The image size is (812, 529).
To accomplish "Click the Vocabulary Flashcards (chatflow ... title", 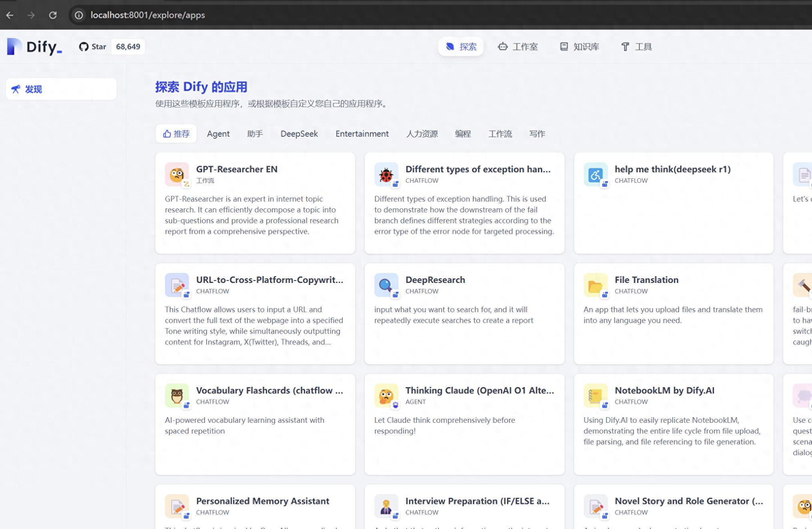I will click(x=269, y=390).
